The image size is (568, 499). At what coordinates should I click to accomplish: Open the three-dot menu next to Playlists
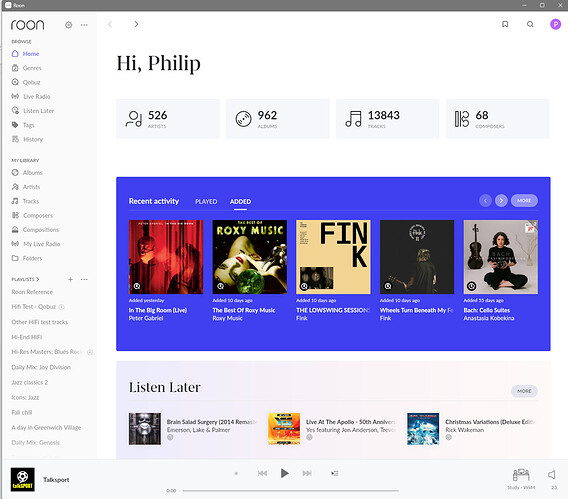(84, 279)
